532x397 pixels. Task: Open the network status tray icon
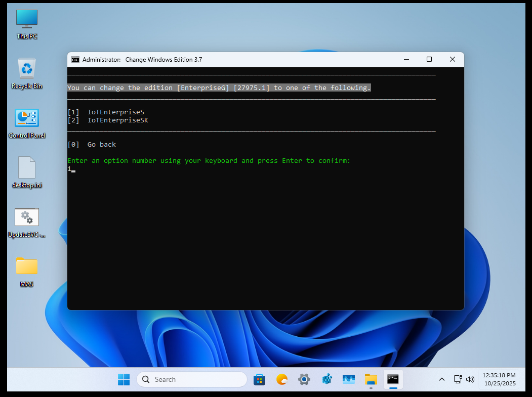click(x=458, y=379)
